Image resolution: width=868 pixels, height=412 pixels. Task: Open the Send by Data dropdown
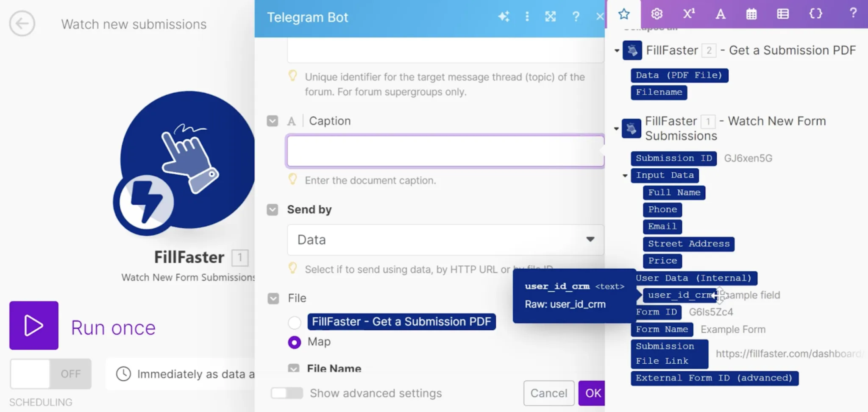point(445,240)
